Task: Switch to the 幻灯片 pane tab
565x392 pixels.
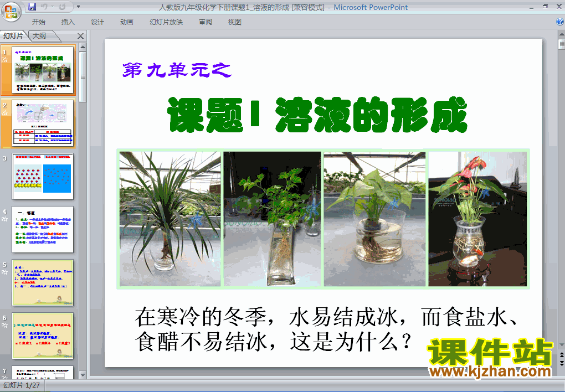Action: coord(14,35)
